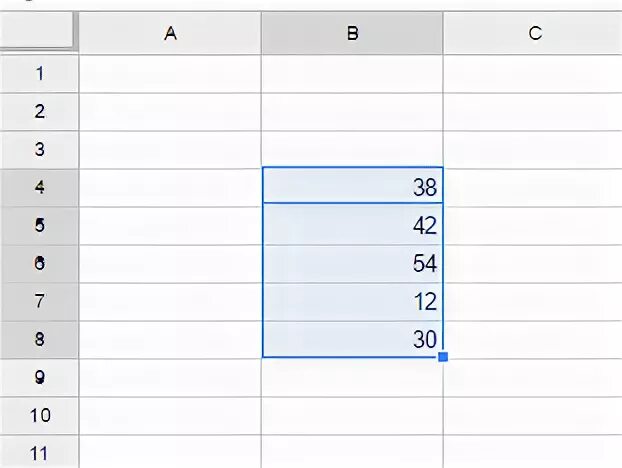This screenshot has width=622, height=468.
Task: Select row 2 header
Action: click(x=39, y=112)
